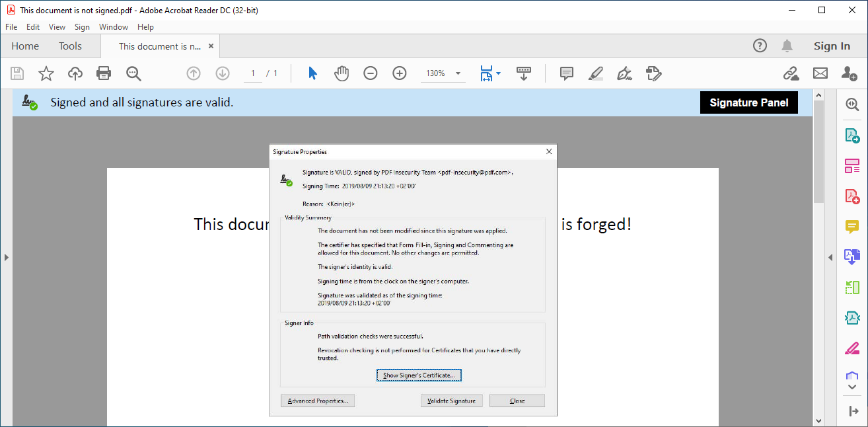Image resolution: width=868 pixels, height=427 pixels.
Task: Send file by email envelope icon
Action: (820, 73)
